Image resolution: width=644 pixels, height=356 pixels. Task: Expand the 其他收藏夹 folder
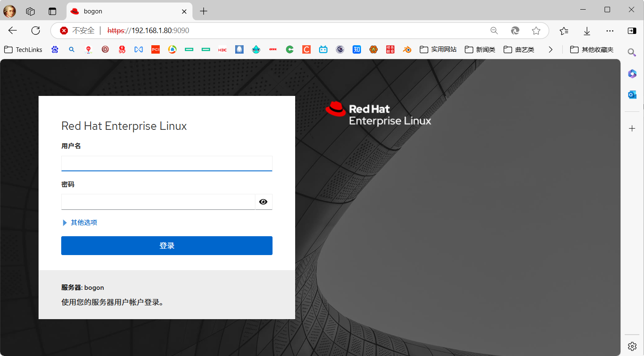pyautogui.click(x=592, y=49)
